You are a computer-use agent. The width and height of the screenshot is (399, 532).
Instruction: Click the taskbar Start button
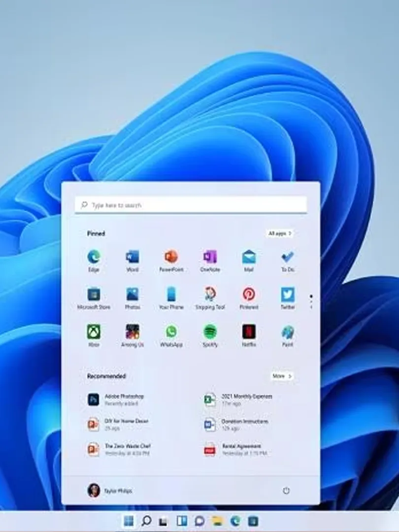tap(129, 521)
